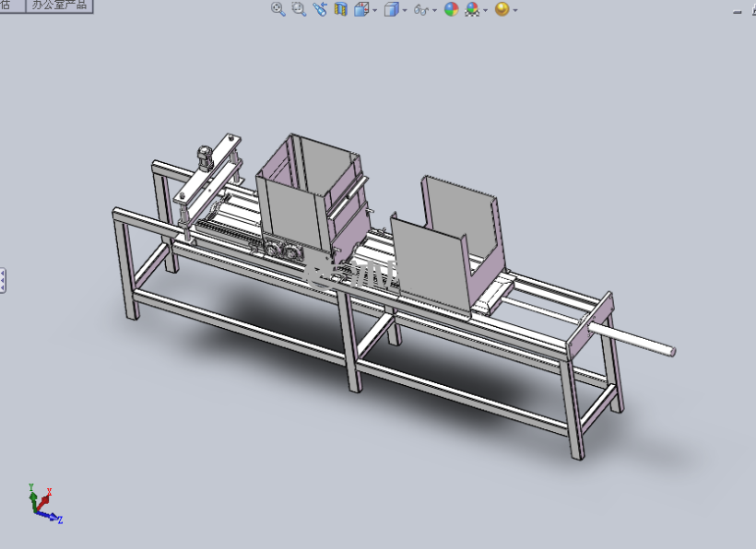Expand the View Settings dropdown arrow
756x549 pixels.
click(x=515, y=10)
